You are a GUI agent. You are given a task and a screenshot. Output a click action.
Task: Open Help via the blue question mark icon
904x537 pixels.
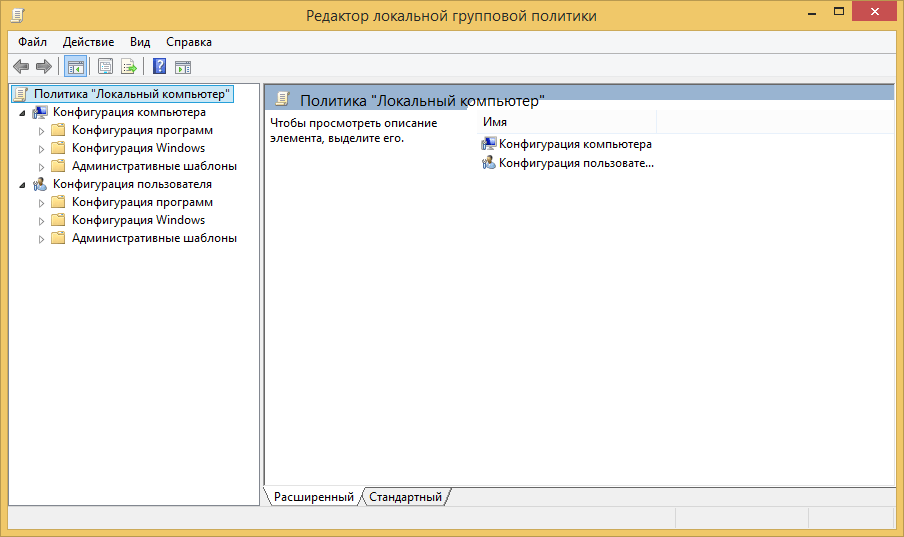tap(159, 67)
